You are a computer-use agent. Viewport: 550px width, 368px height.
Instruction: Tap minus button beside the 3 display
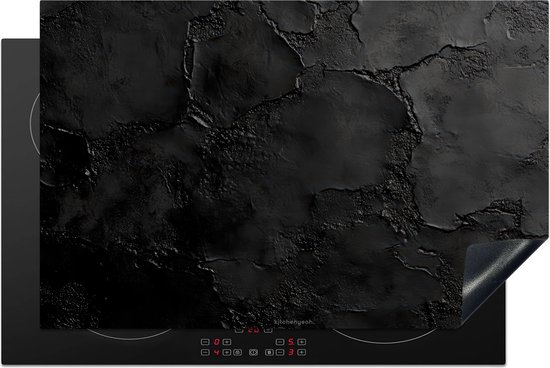[x=280, y=352]
